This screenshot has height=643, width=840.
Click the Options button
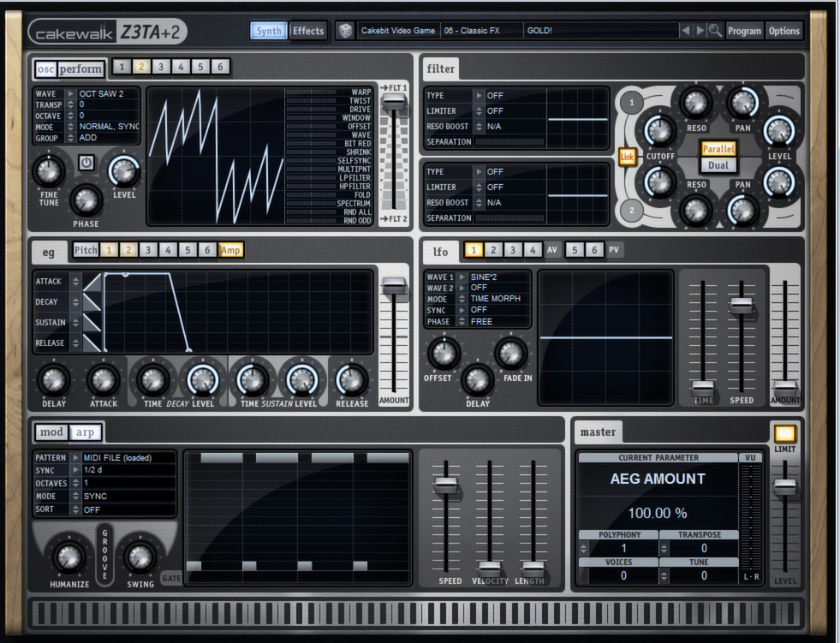point(784,31)
